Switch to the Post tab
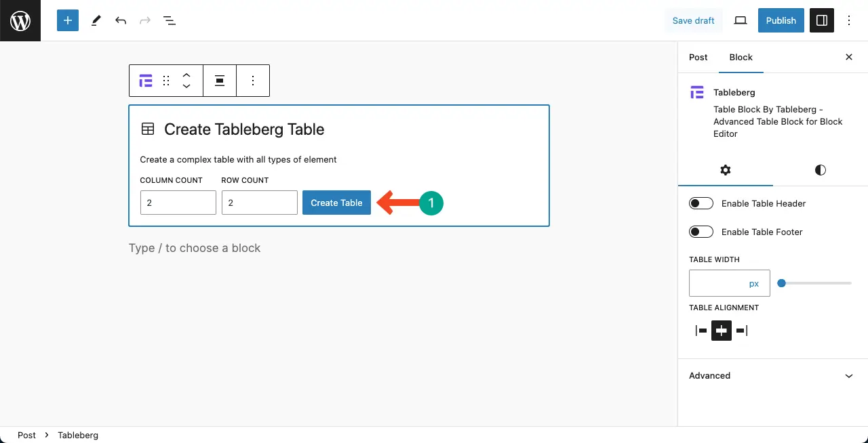 [x=698, y=58]
